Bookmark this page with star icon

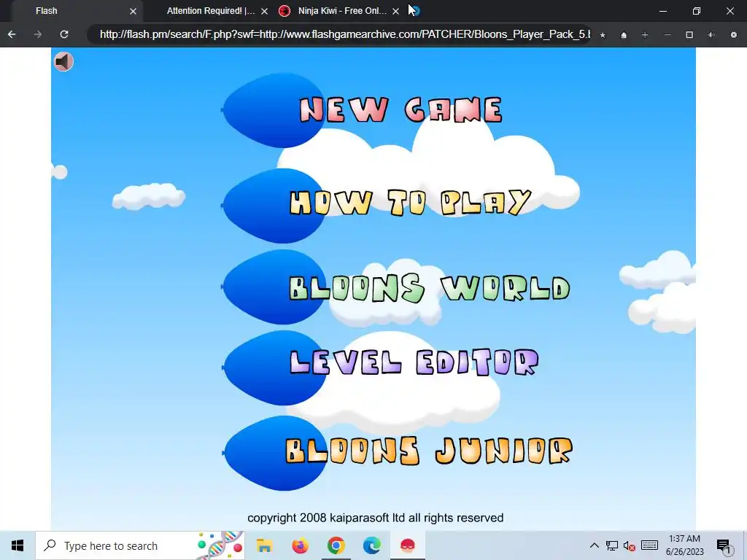(603, 35)
